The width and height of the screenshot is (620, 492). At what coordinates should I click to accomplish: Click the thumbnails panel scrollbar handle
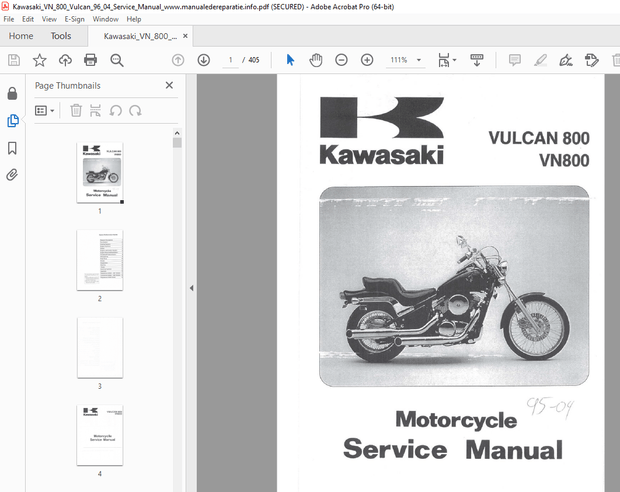tap(177, 142)
